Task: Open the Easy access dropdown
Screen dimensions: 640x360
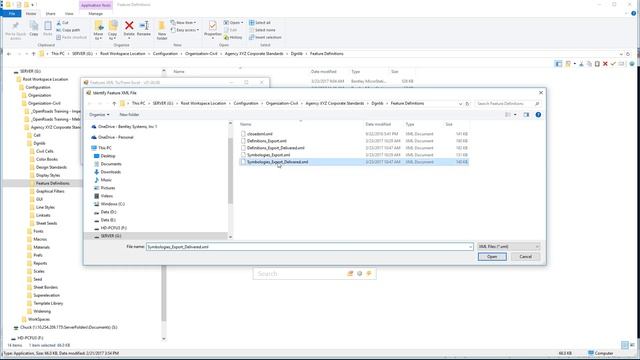Action: coord(185,30)
